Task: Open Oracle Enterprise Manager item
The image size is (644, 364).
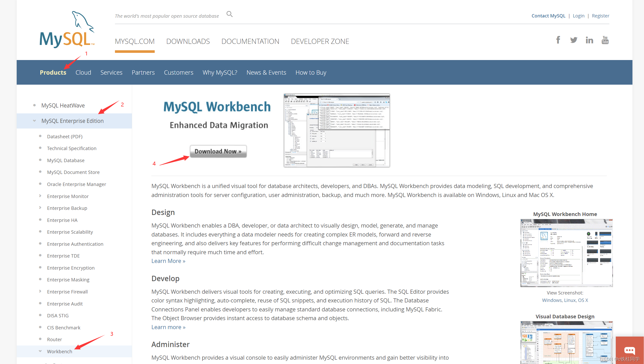Action: 76,184
